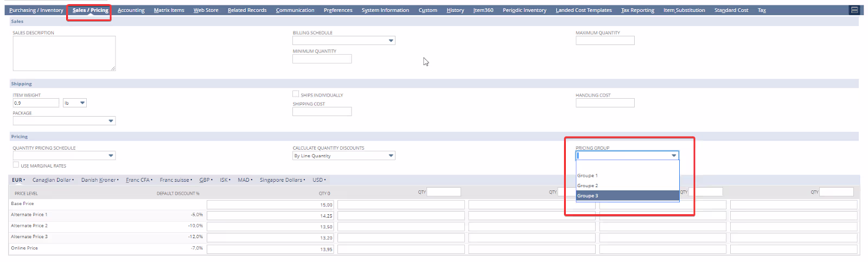Go to the Preferences tab

pyautogui.click(x=338, y=10)
